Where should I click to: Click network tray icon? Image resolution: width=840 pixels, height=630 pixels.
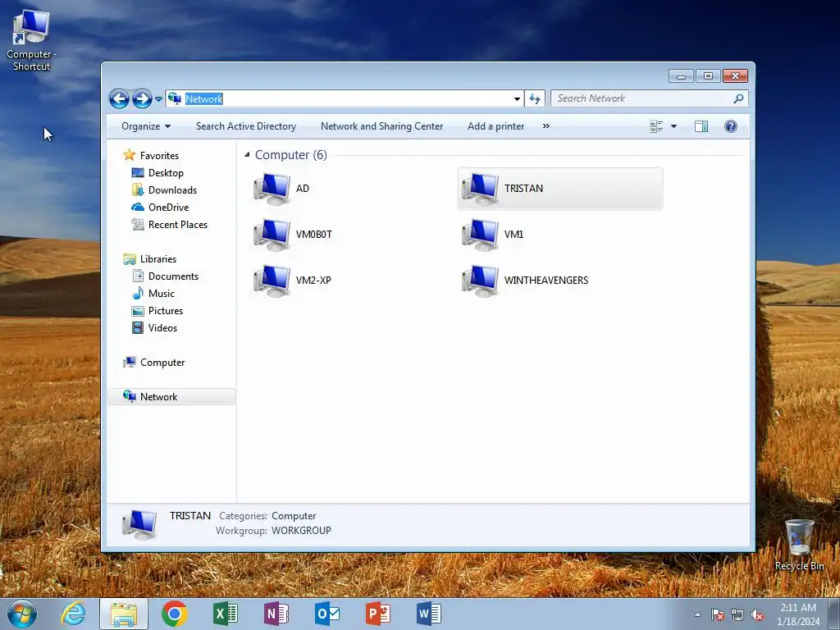737,614
